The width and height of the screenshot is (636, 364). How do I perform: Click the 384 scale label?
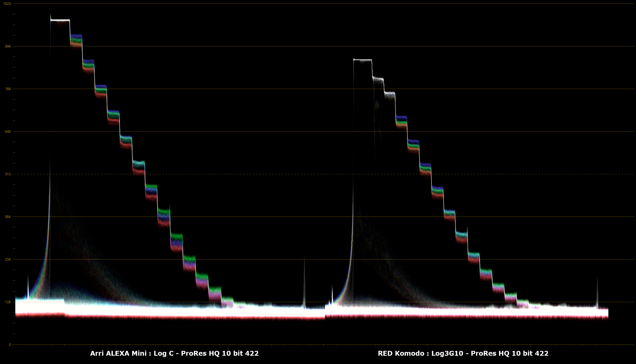(8, 217)
